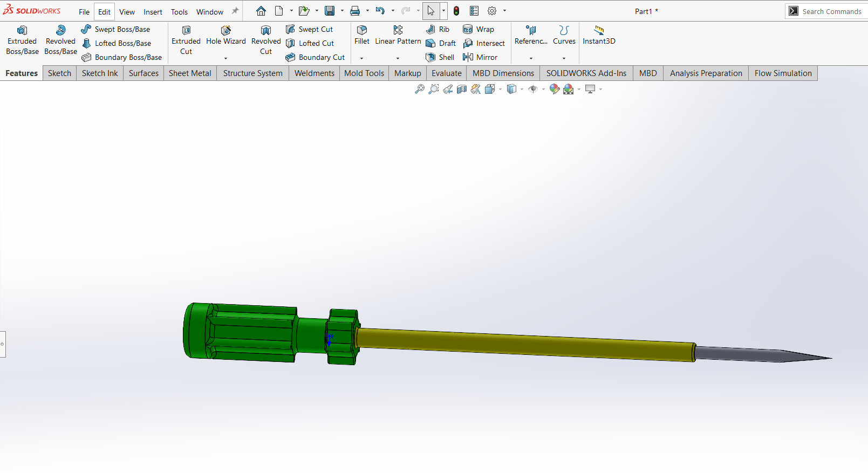Click the Zoom to Area icon
Image resolution: width=868 pixels, height=473 pixels.
(433, 89)
